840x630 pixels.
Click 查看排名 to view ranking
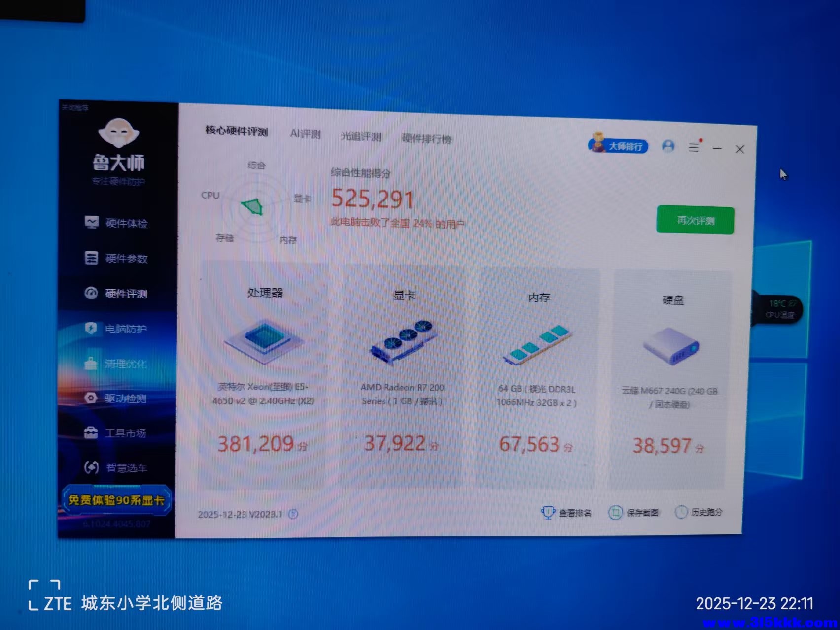tap(566, 513)
